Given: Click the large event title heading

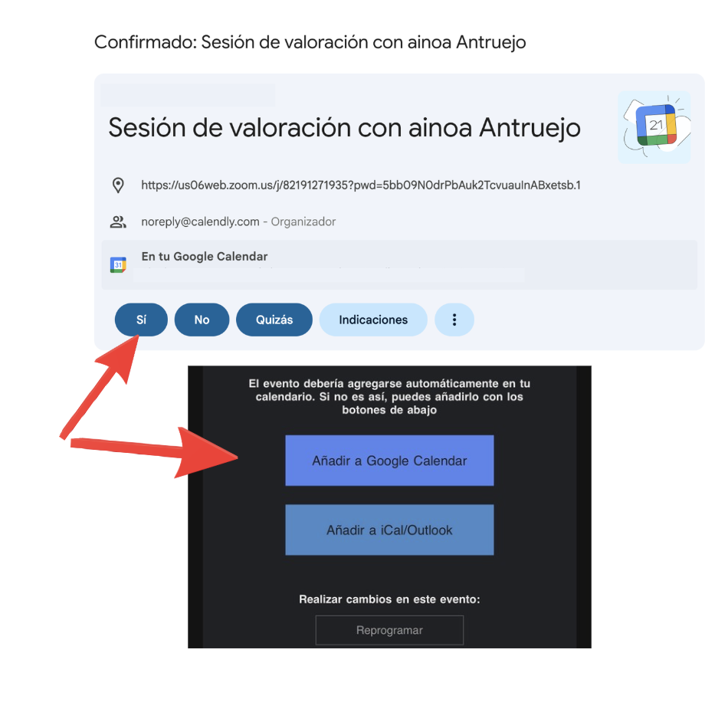Looking at the screenshot, I should (x=344, y=127).
